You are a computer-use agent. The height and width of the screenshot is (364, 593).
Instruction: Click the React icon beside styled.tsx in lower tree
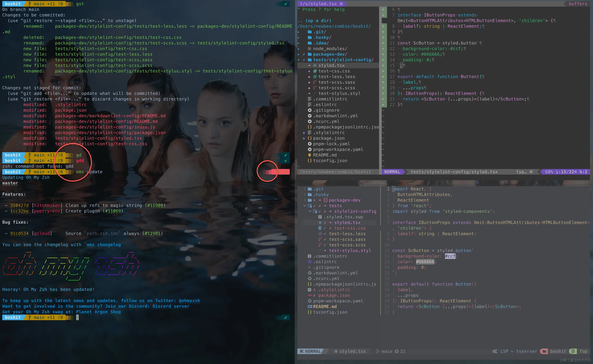click(320, 222)
